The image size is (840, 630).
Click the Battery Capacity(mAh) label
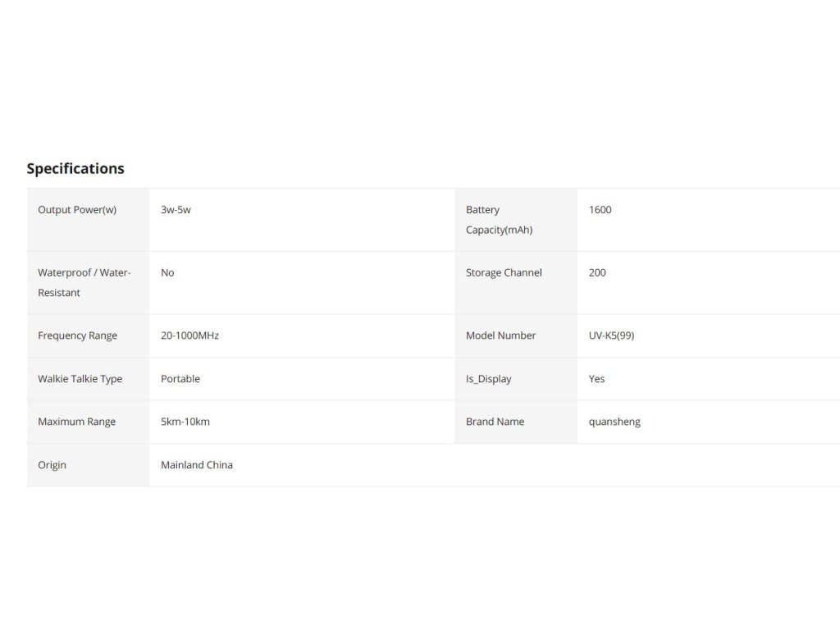(x=499, y=220)
